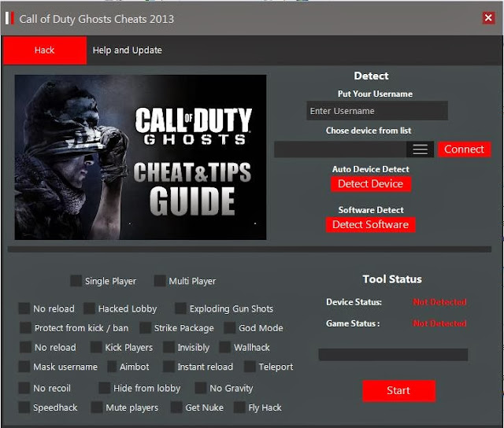This screenshot has height=428, width=504.
Task: Click the 'Put Your Username' label
Action: 375,94
